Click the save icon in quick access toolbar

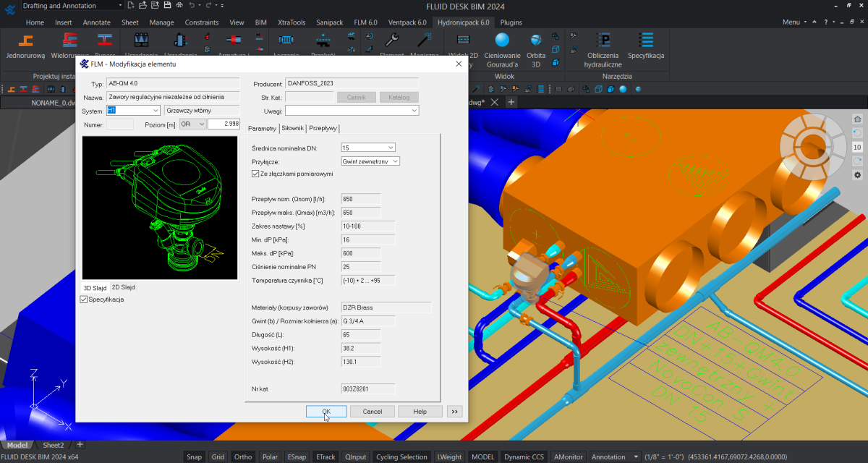[x=169, y=6]
